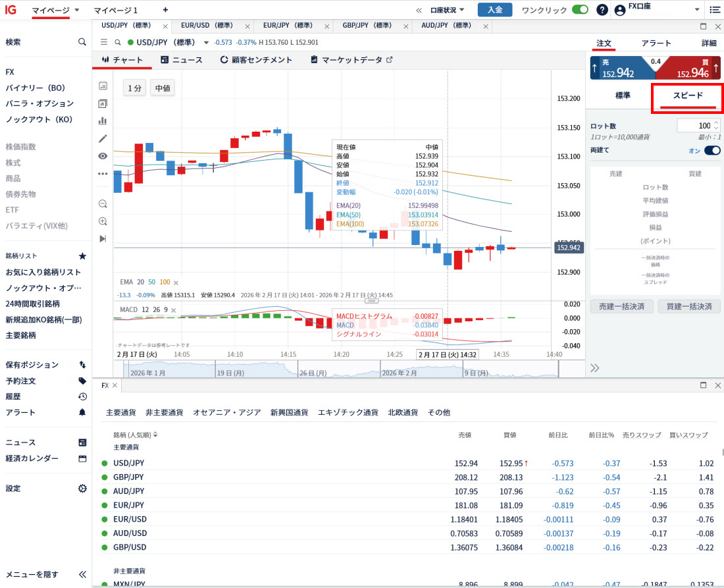Click the chart date range navigator bar
Image resolution: width=724 pixels, height=588 pixels.
tap(336, 371)
